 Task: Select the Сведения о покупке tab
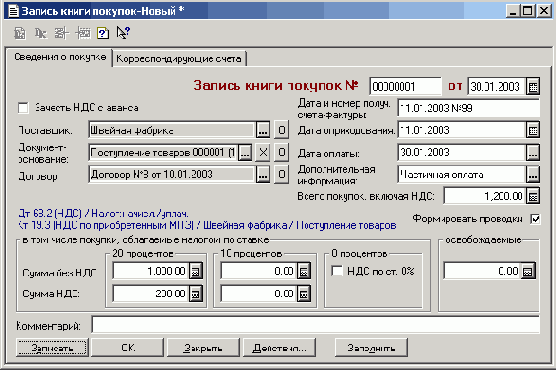point(60,57)
